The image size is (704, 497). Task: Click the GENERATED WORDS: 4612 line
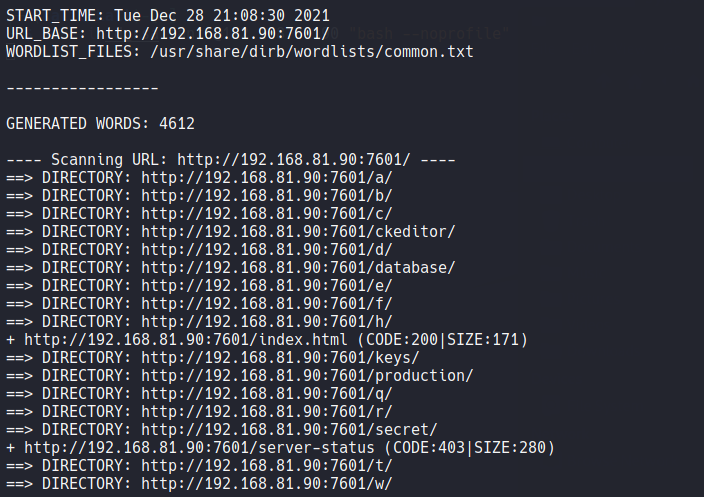tap(100, 124)
